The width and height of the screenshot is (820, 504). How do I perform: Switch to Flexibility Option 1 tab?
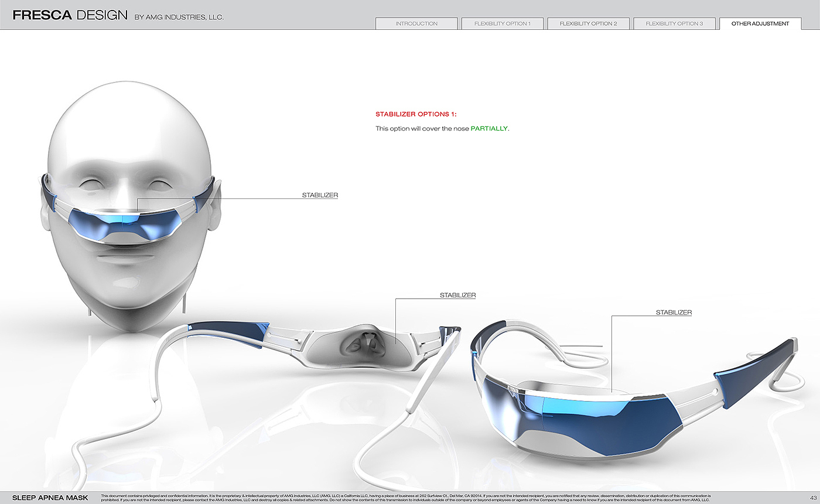point(502,23)
